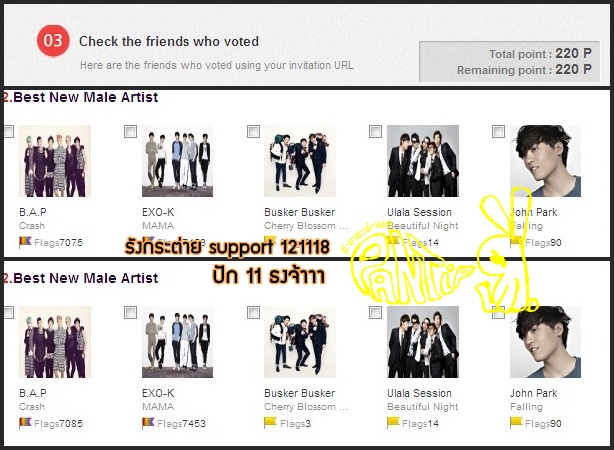Viewport: 614px width, 450px height.
Task: Tick the Busker Busker checkbox in bottom row
Action: tap(253, 313)
